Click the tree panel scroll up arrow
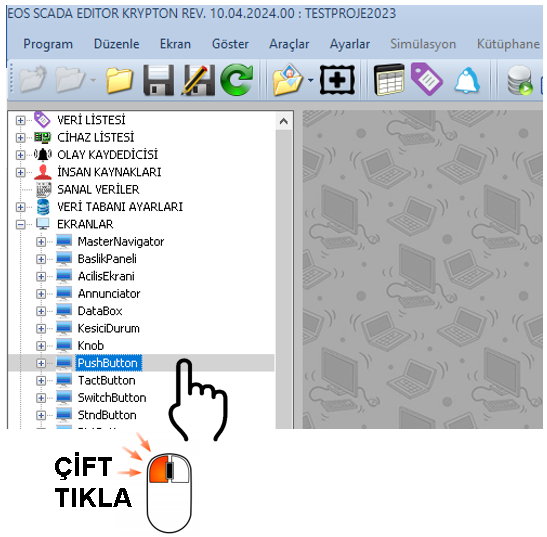 click(284, 121)
